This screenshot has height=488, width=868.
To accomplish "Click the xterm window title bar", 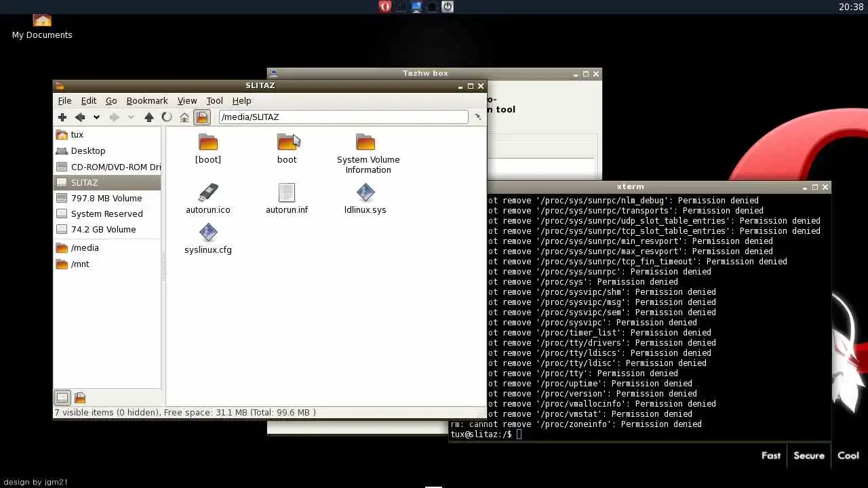I will 631,186.
